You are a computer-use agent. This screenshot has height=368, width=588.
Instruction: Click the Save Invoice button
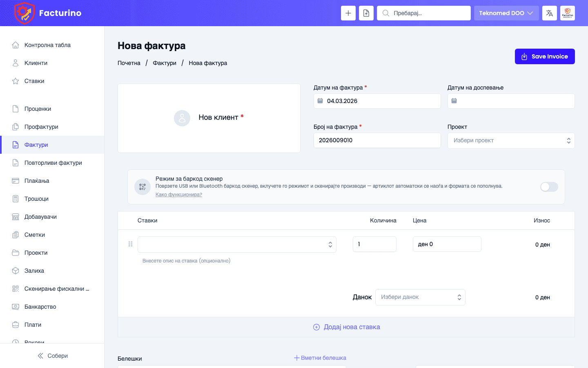tap(545, 56)
